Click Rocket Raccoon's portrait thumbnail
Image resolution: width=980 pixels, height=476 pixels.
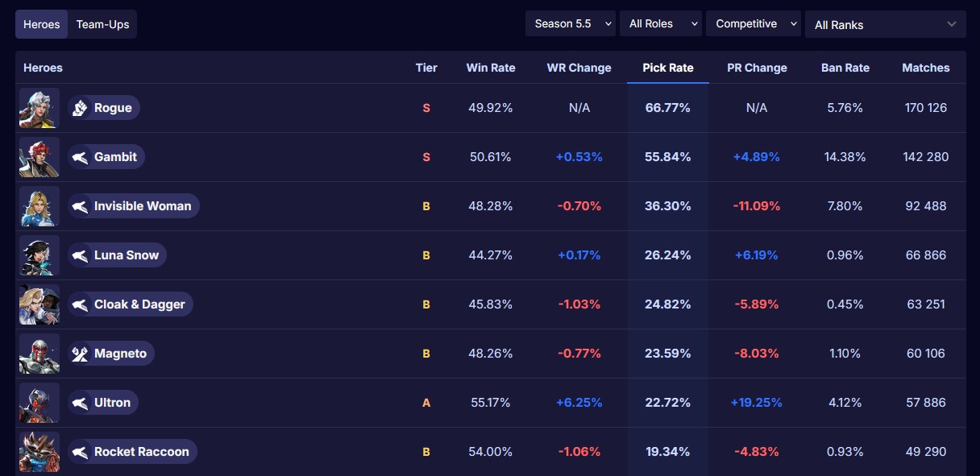coord(39,452)
